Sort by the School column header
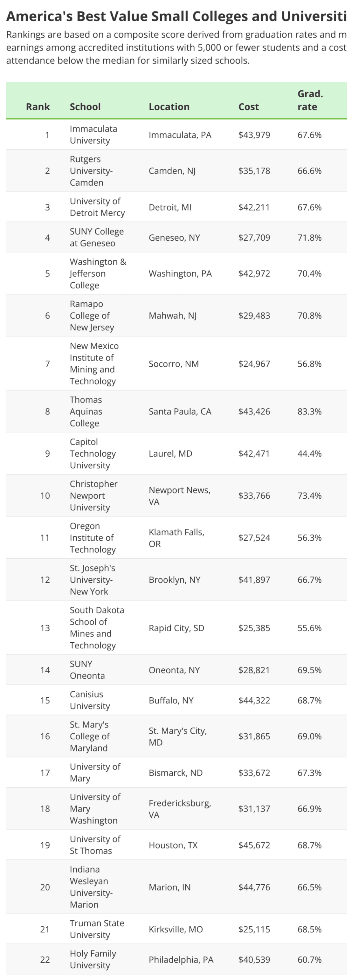Screen dimensions: 347x980 point(85,107)
